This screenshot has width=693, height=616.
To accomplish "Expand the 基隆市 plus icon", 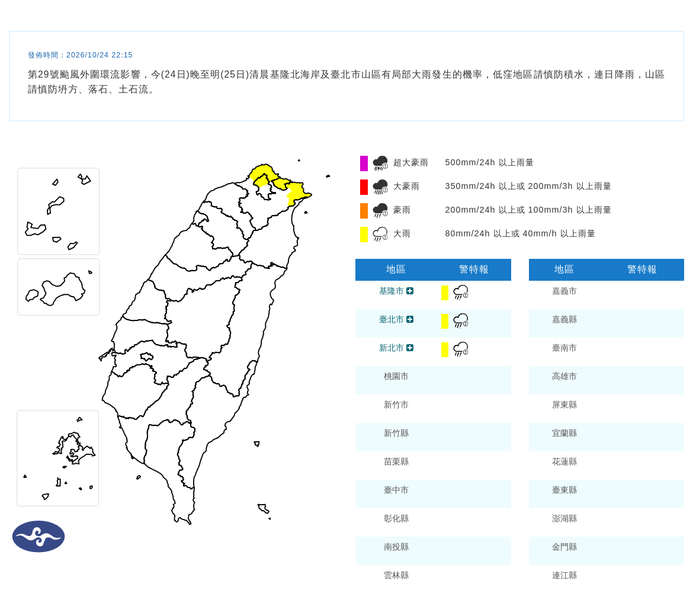I will pos(410,291).
